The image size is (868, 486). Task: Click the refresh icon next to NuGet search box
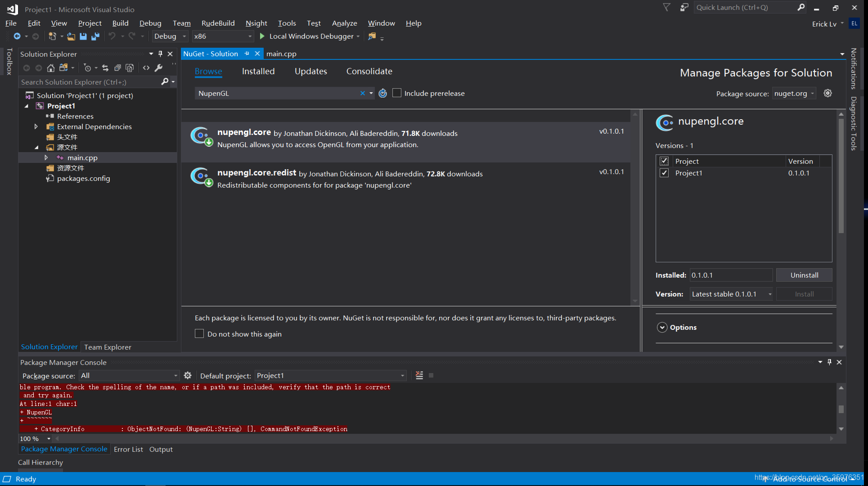pos(382,93)
